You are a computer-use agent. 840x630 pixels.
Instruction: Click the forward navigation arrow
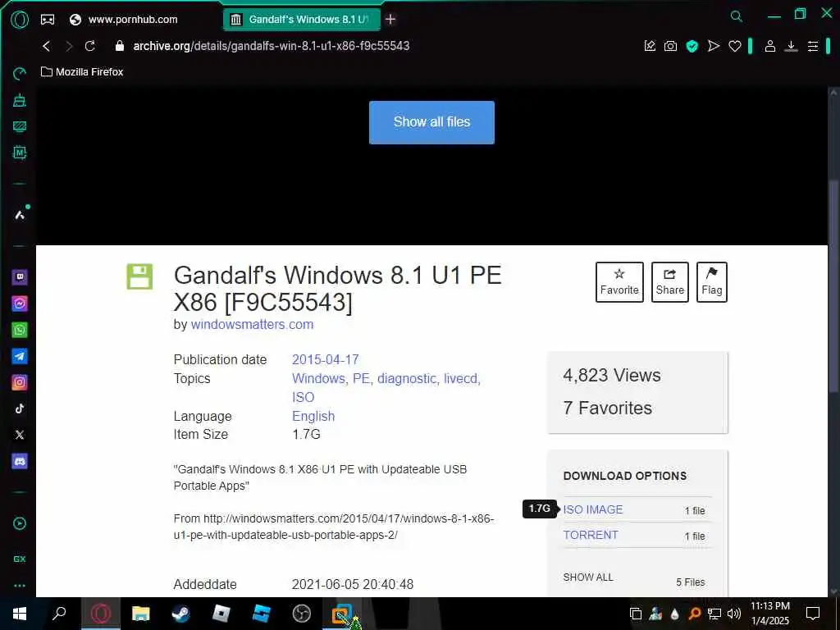click(69, 46)
